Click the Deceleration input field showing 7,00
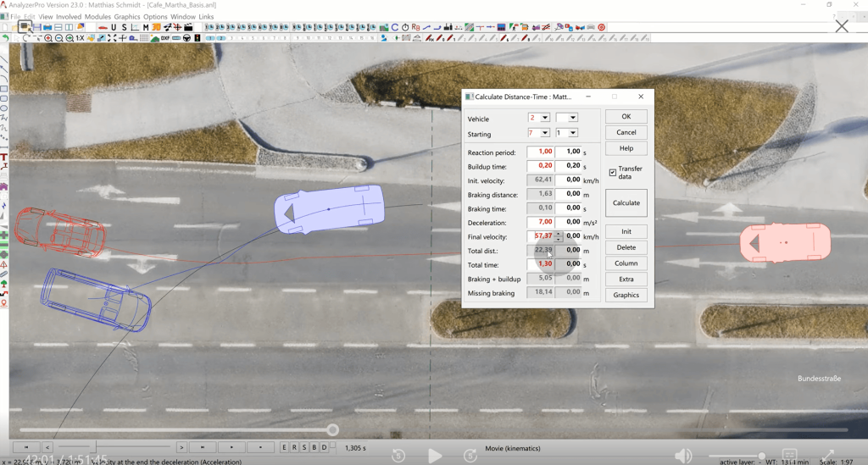Screen dimensions: 868x465 [540, 221]
